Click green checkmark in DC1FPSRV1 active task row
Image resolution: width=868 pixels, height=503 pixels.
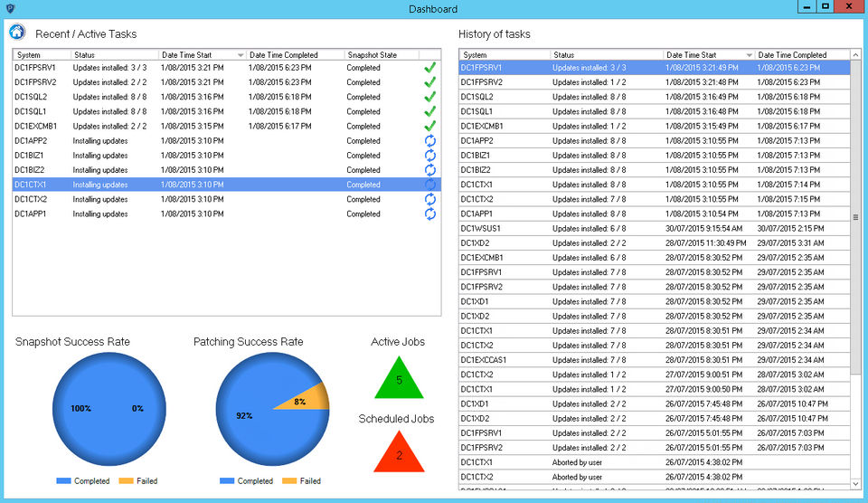(x=429, y=68)
